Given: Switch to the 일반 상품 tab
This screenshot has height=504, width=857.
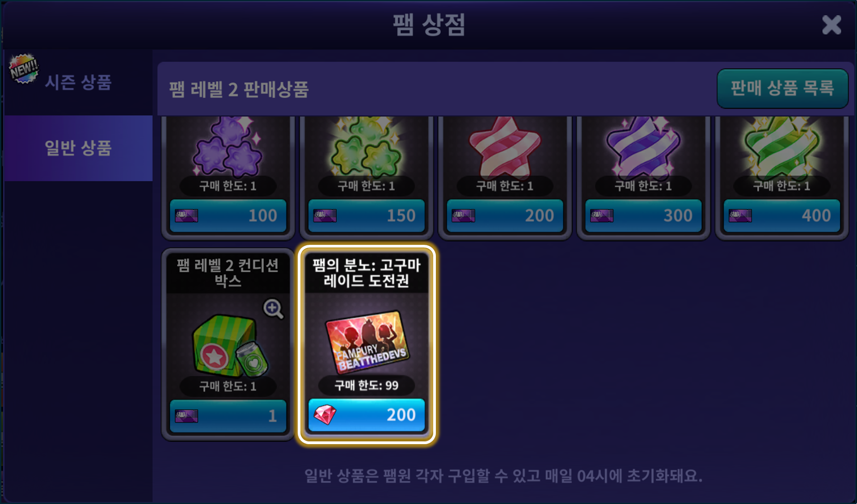Looking at the screenshot, I should coord(78,148).
